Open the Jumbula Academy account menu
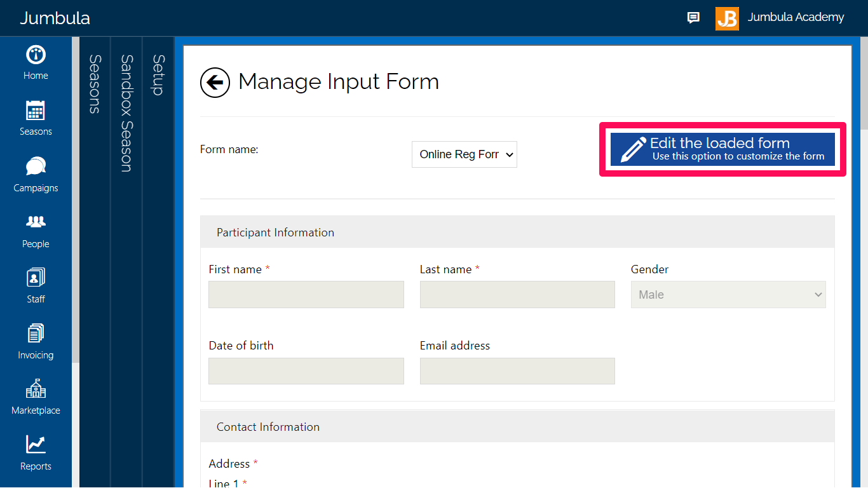 (x=796, y=17)
